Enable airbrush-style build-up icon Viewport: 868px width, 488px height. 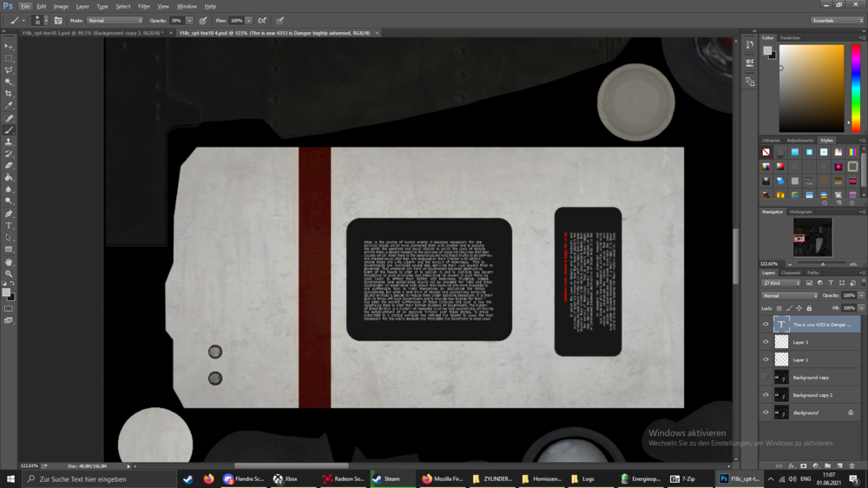pyautogui.click(x=262, y=21)
